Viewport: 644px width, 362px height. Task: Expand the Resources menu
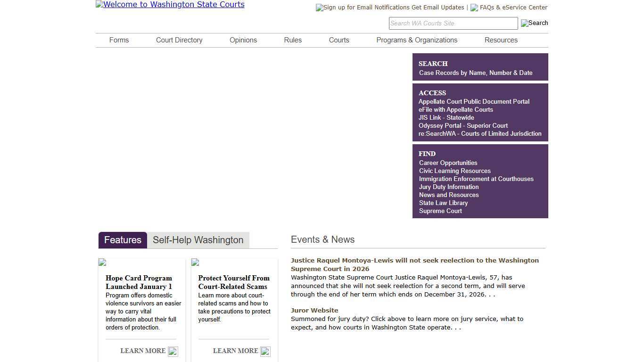click(501, 40)
